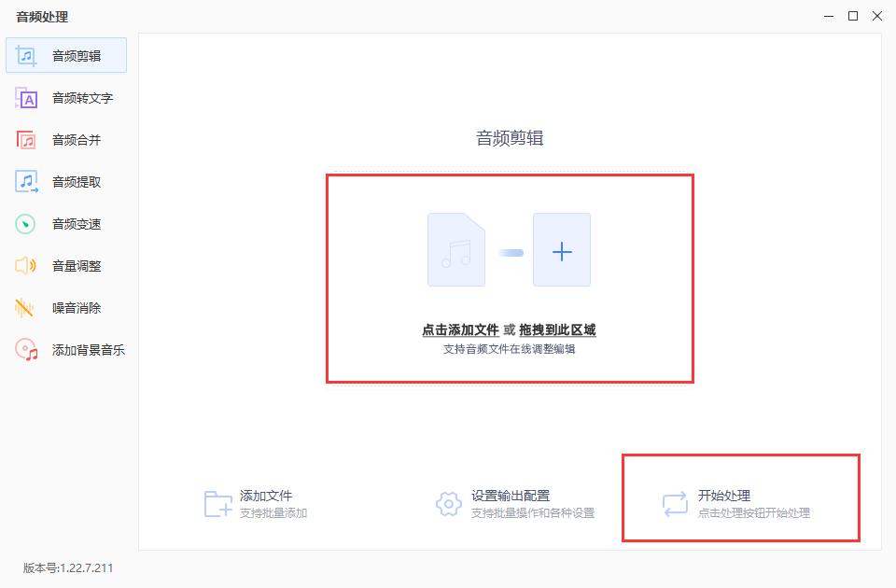The height and width of the screenshot is (588, 896).
Task: Select the 噪音消除 noise removal icon
Action: pos(25,307)
